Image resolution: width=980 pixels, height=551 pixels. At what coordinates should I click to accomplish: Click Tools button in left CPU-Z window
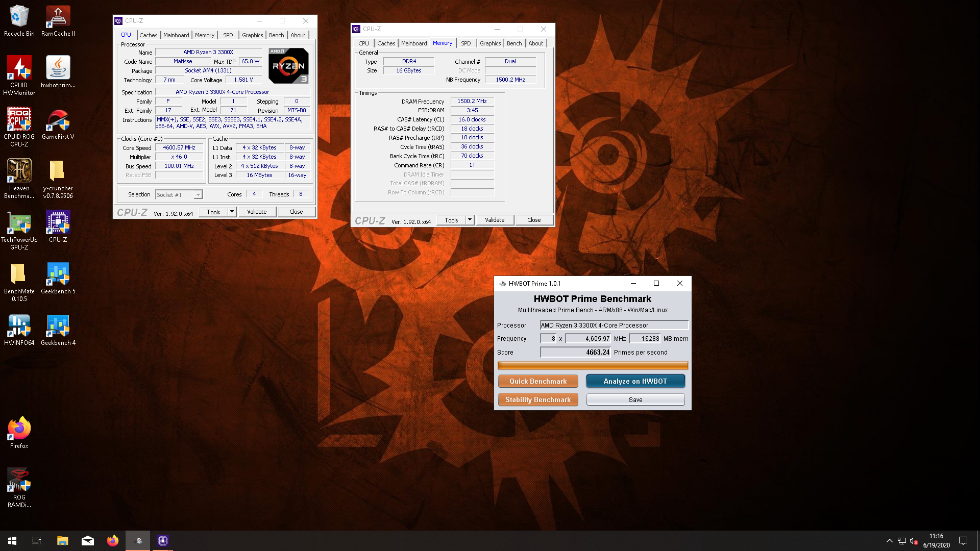coord(213,212)
